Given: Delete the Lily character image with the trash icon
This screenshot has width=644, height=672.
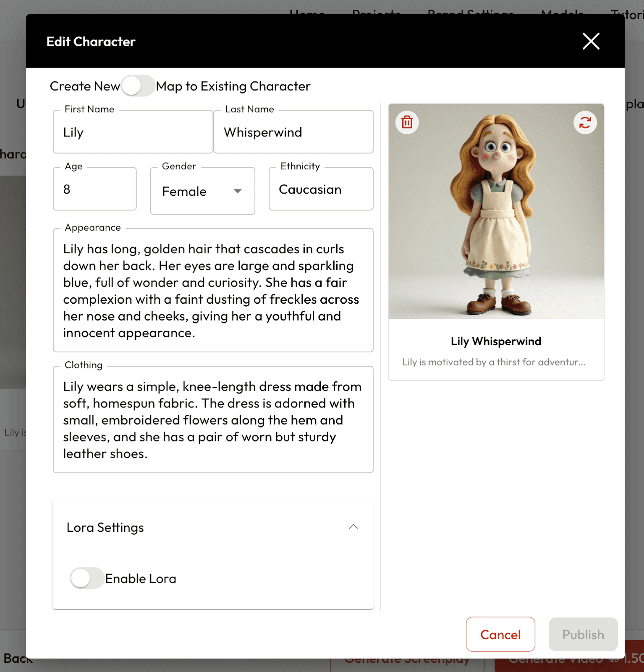Looking at the screenshot, I should pyautogui.click(x=407, y=122).
